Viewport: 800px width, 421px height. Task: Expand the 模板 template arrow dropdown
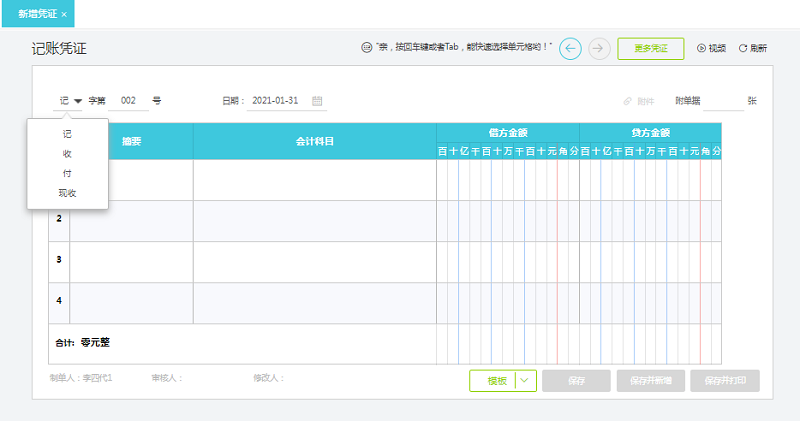[x=527, y=380]
